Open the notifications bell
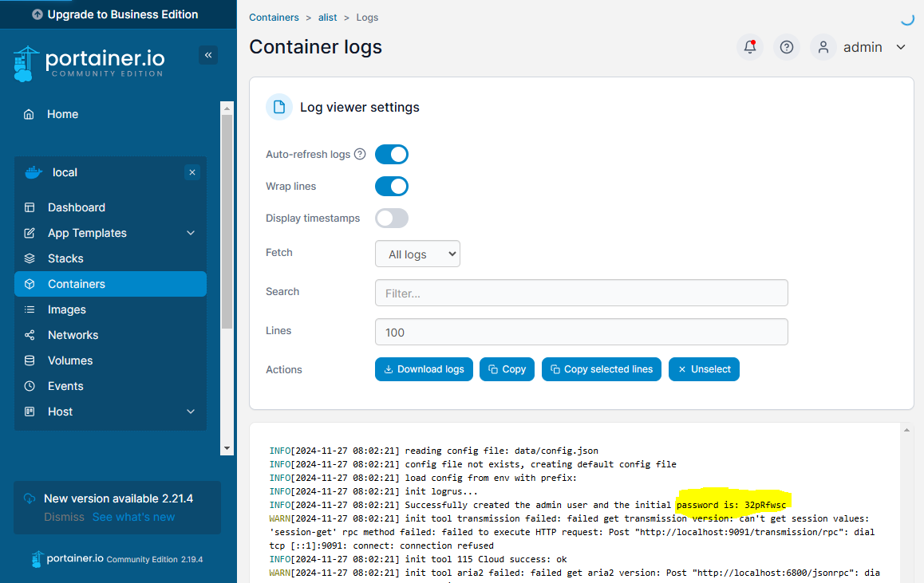 click(x=749, y=47)
